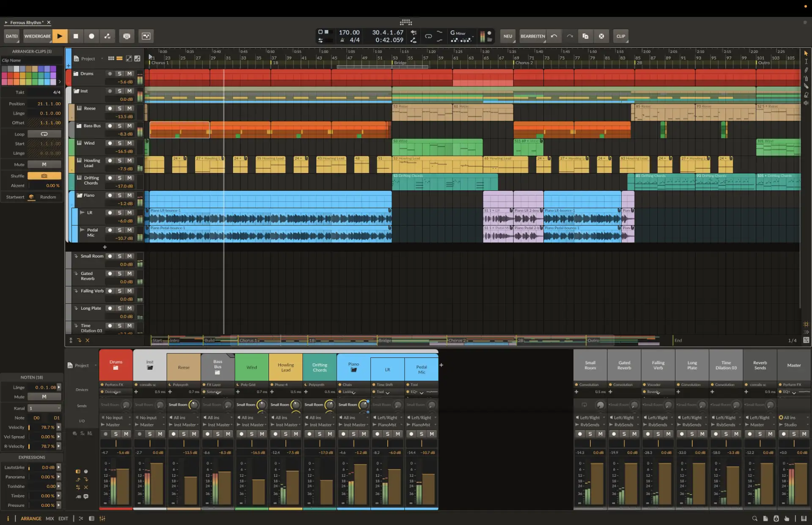812x525 pixels.
Task: Click the delete X icon before CLIP
Action: coord(601,36)
